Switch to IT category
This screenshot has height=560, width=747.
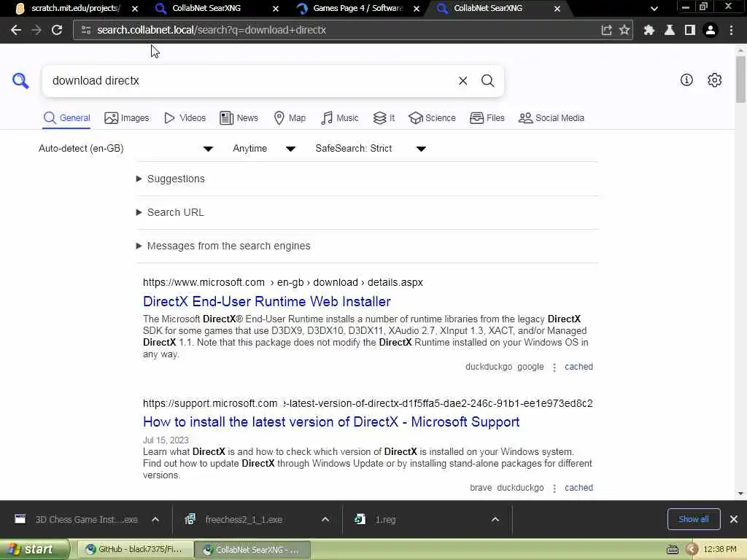pos(384,117)
